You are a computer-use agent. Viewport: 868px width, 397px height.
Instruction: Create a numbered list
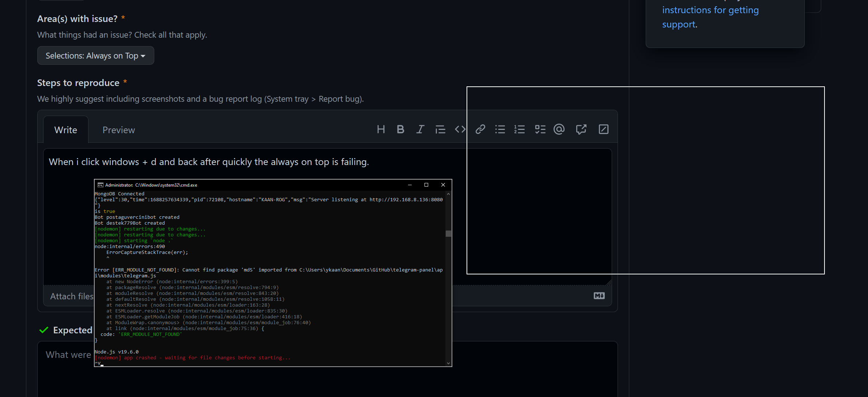(x=520, y=129)
